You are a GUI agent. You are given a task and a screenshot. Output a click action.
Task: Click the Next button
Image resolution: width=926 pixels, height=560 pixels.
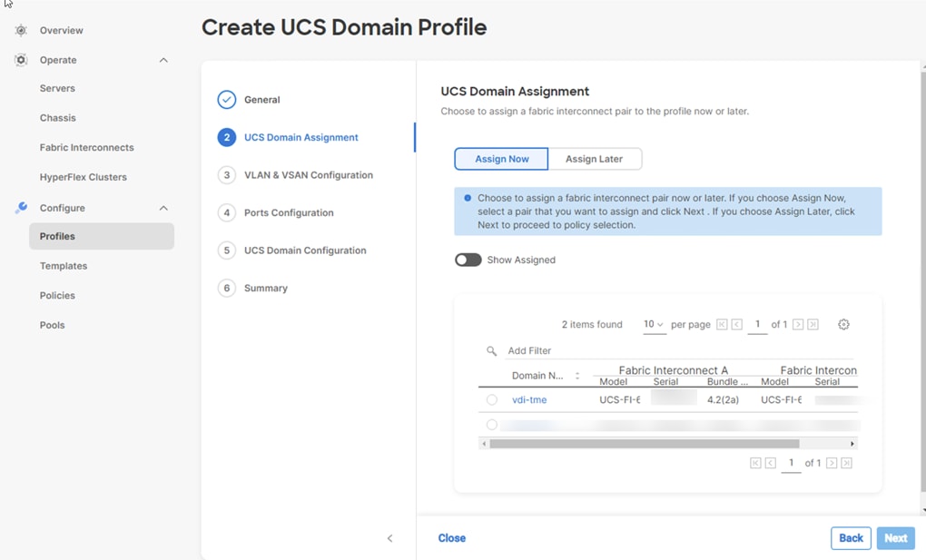pos(895,537)
